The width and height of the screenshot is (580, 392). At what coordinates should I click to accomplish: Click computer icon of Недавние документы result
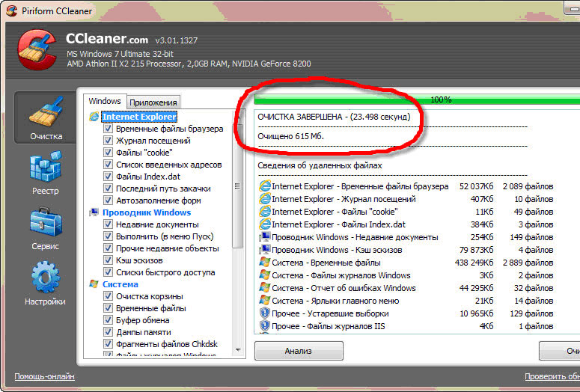(264, 237)
